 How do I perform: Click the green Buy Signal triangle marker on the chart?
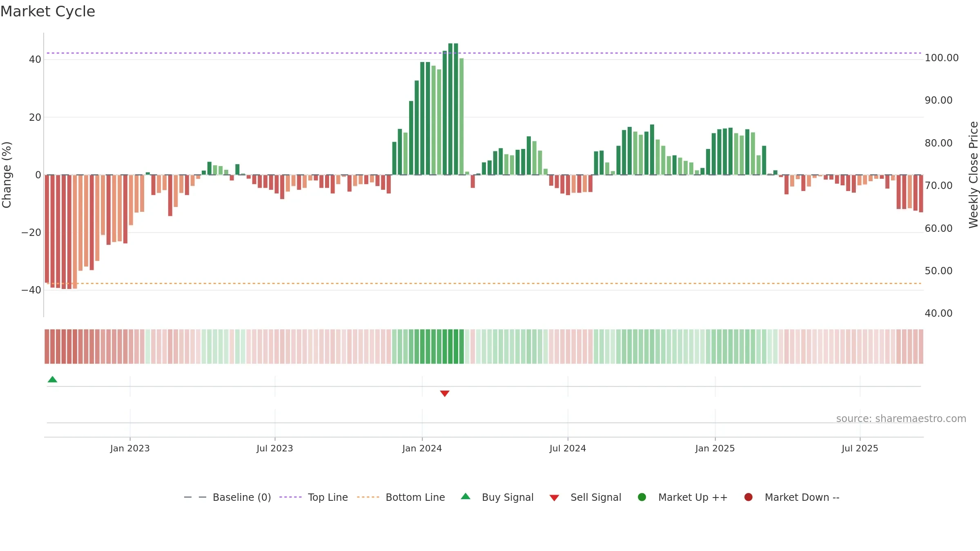coord(52,380)
